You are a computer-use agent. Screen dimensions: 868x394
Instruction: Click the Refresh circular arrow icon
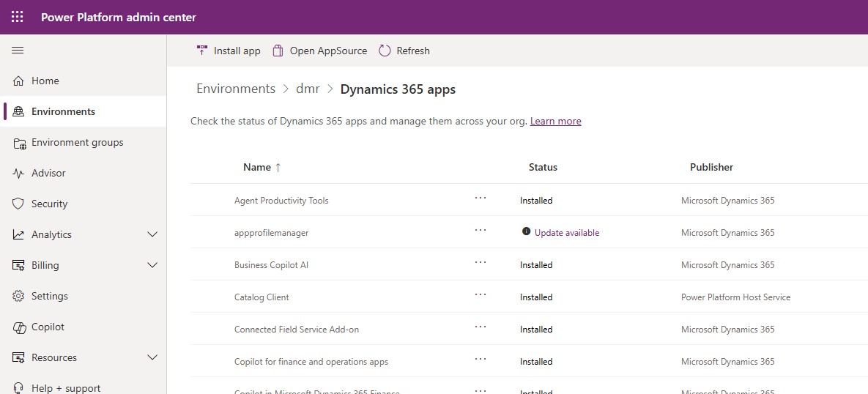tap(385, 51)
